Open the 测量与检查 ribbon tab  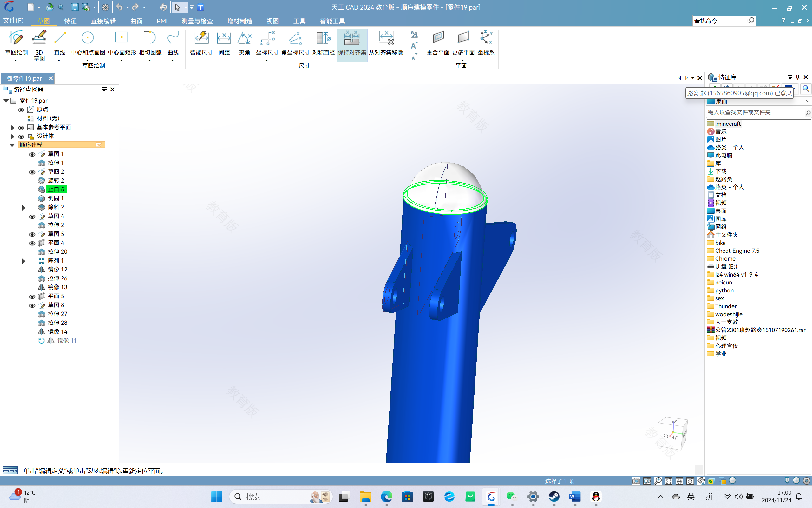(x=197, y=21)
